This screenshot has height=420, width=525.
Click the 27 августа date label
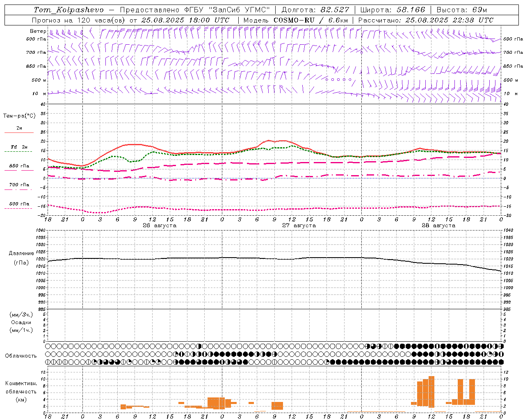click(299, 226)
